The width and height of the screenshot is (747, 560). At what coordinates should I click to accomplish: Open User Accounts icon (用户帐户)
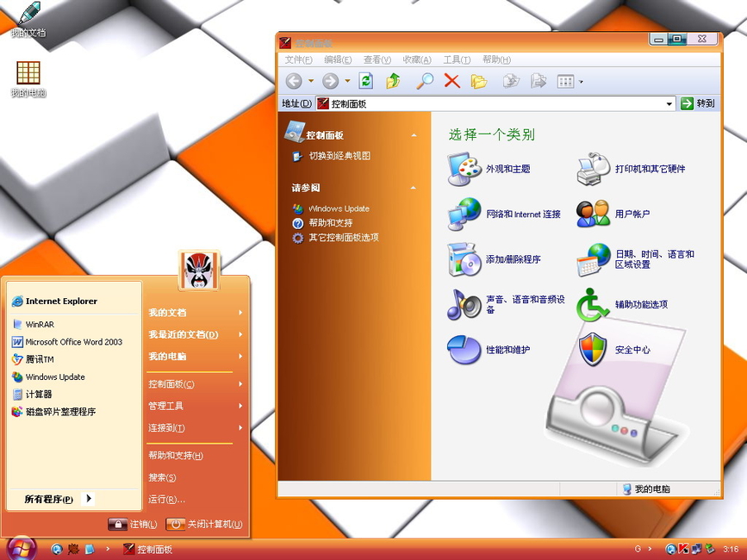pyautogui.click(x=593, y=214)
